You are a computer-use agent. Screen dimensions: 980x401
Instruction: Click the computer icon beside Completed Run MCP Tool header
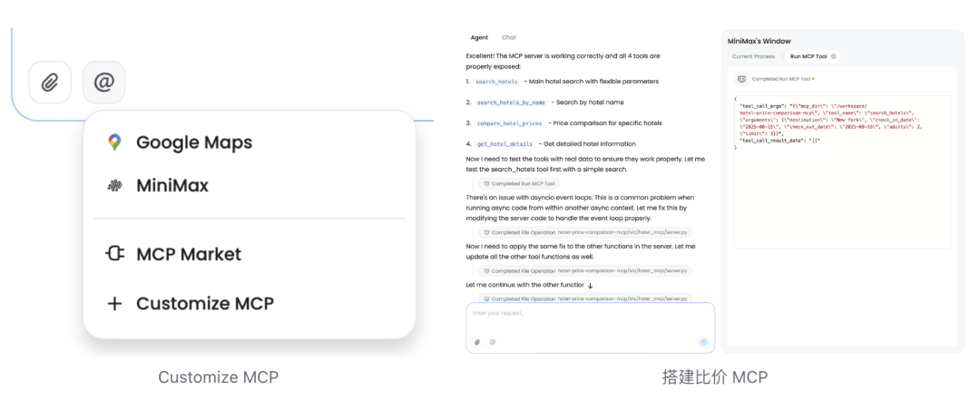[x=741, y=79]
